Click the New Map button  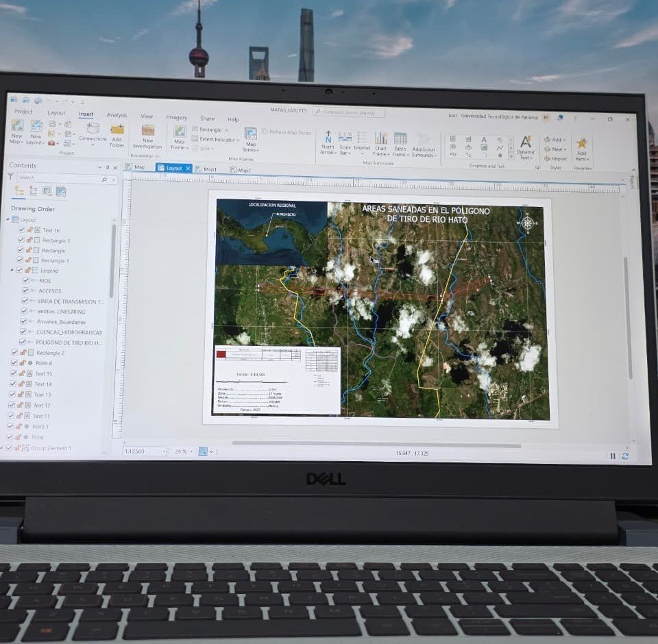(x=16, y=131)
